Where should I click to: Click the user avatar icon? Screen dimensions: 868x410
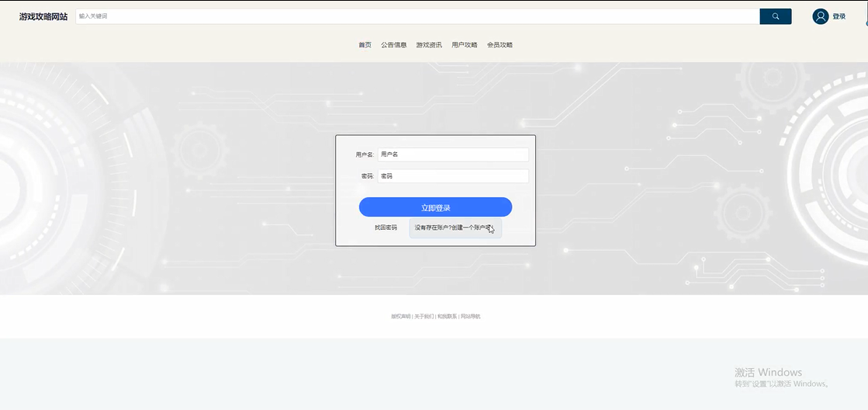point(820,16)
